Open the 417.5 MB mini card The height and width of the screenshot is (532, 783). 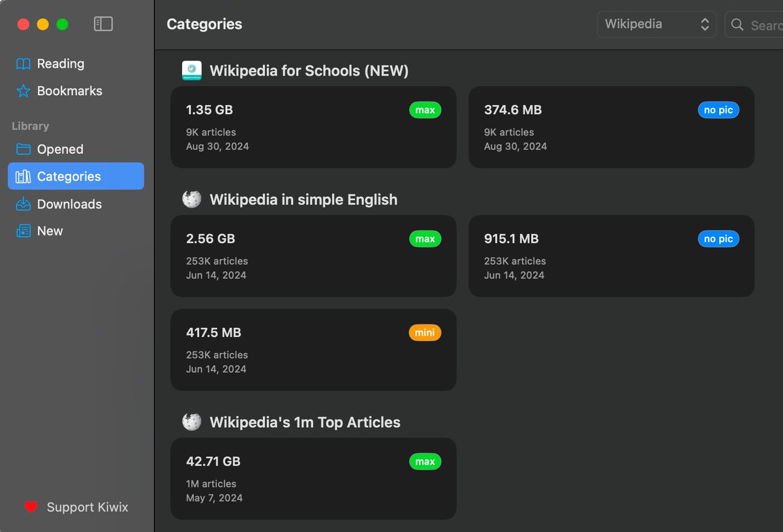pos(313,350)
